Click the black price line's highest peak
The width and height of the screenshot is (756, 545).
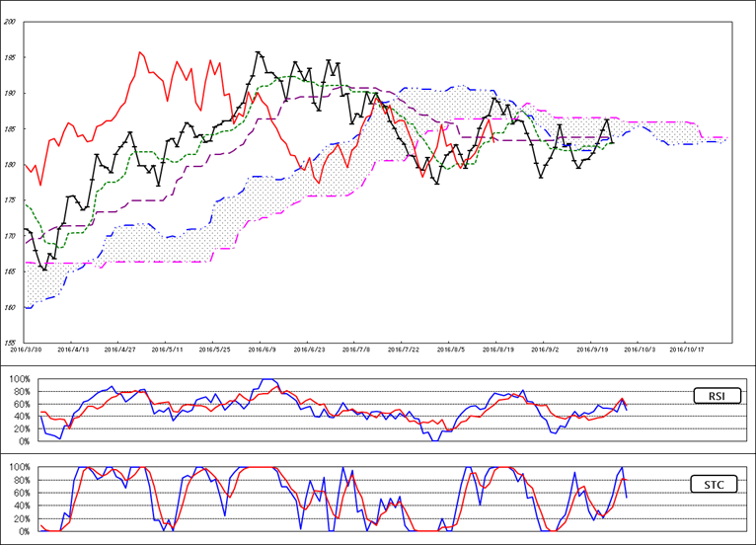point(258,52)
